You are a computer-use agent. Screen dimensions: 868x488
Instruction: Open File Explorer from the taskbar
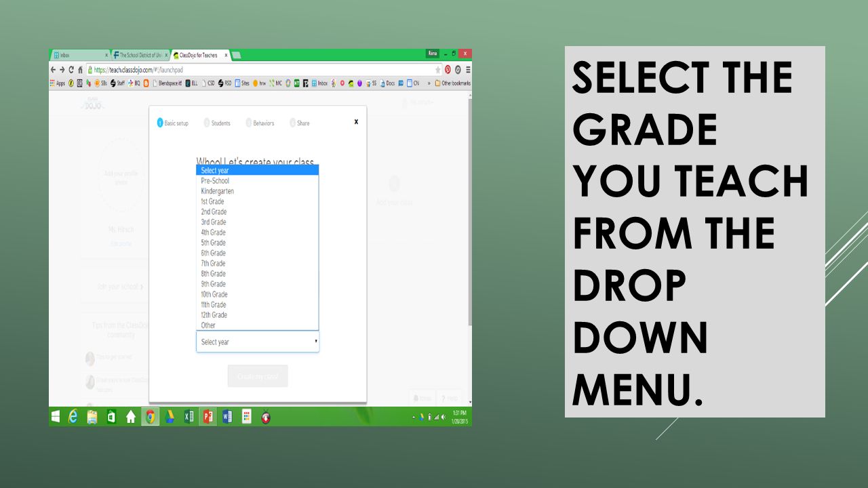[92, 417]
